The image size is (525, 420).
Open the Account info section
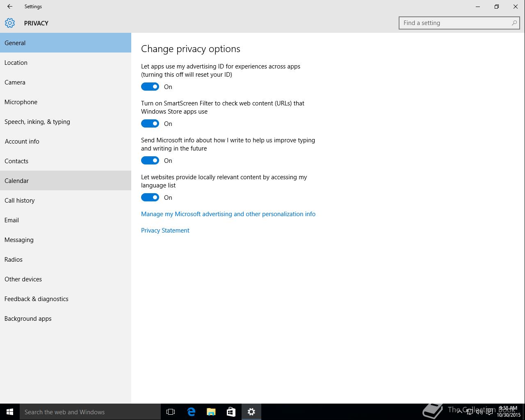tap(66, 141)
